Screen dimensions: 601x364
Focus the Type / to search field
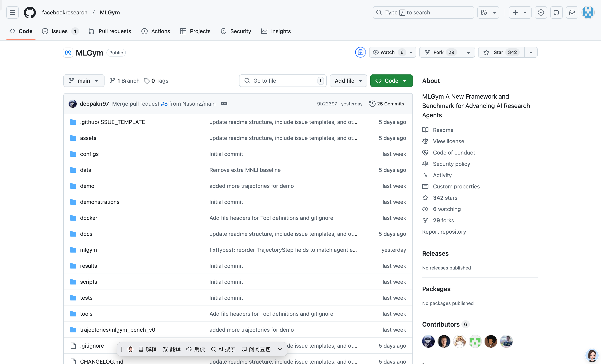tap(423, 12)
